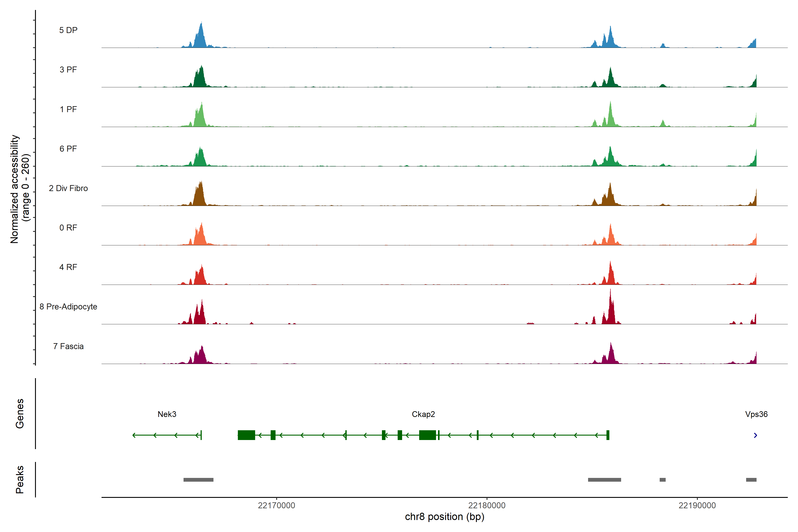Click the Nek3 gene label
This screenshot has width=798, height=532.
click(x=167, y=414)
